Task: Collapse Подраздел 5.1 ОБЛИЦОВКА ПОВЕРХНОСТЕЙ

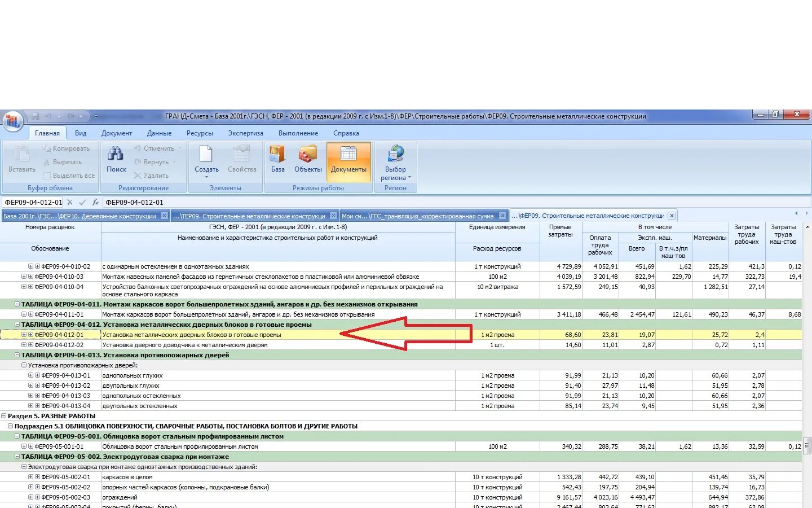Action: pos(10,426)
